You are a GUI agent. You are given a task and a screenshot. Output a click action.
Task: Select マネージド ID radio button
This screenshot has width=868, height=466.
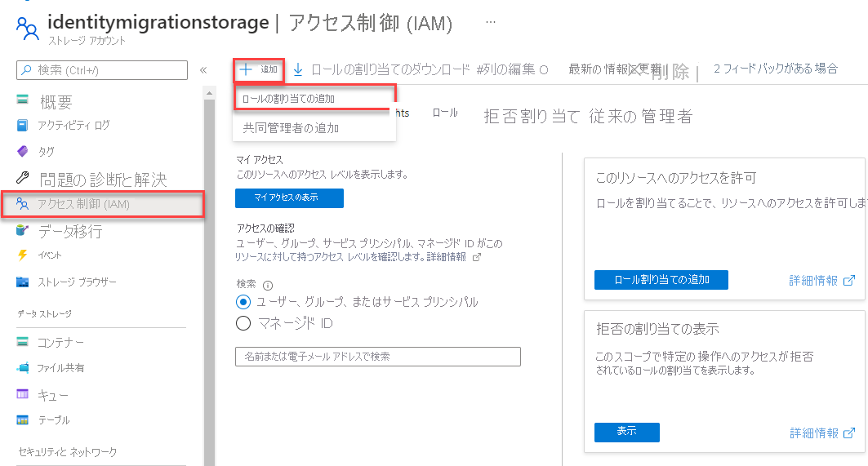(x=243, y=323)
